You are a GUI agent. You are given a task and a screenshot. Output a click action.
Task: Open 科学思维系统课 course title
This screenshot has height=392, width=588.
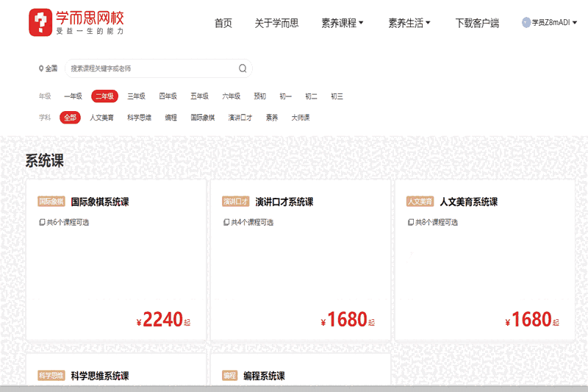(x=100, y=376)
